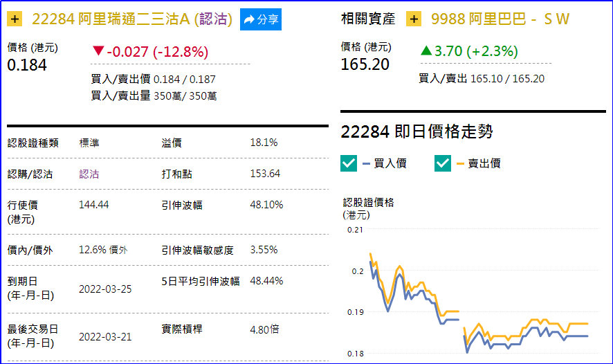Click the red down triangle price change

pos(98,51)
